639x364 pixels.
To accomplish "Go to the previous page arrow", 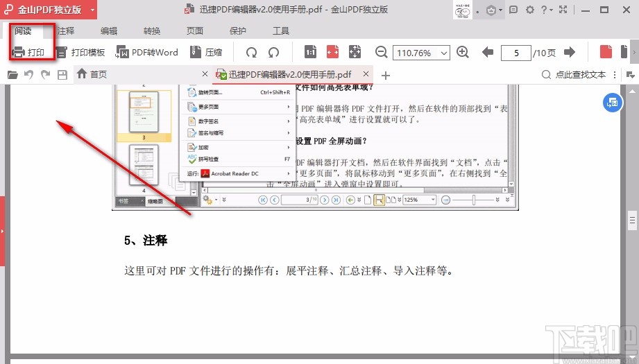I will coord(487,52).
